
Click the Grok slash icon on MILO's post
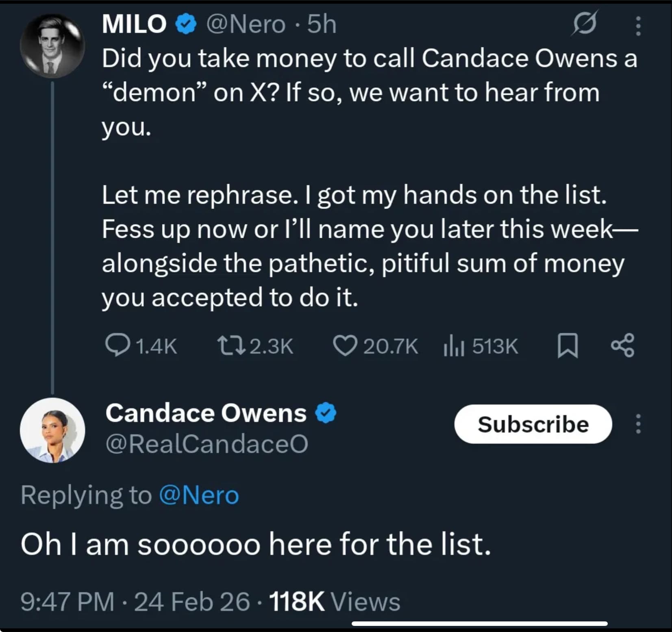click(585, 24)
